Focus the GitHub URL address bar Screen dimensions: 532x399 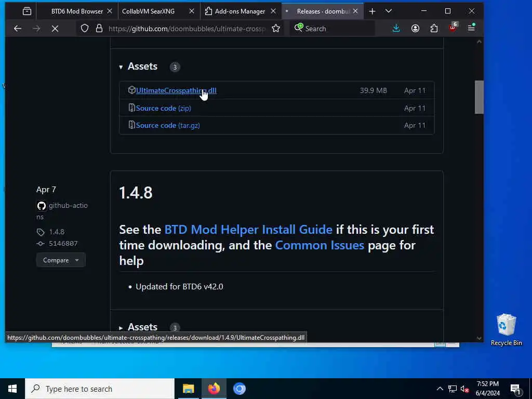pyautogui.click(x=187, y=29)
